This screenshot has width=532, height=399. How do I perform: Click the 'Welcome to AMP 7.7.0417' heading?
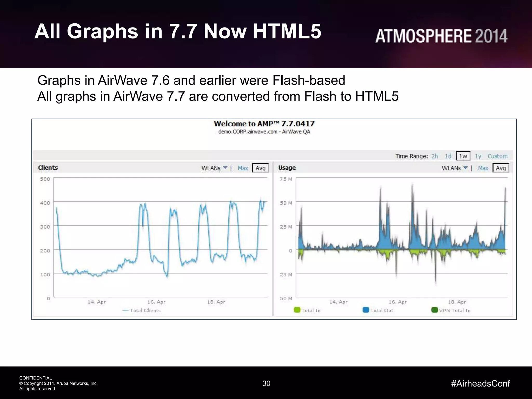pyautogui.click(x=264, y=124)
